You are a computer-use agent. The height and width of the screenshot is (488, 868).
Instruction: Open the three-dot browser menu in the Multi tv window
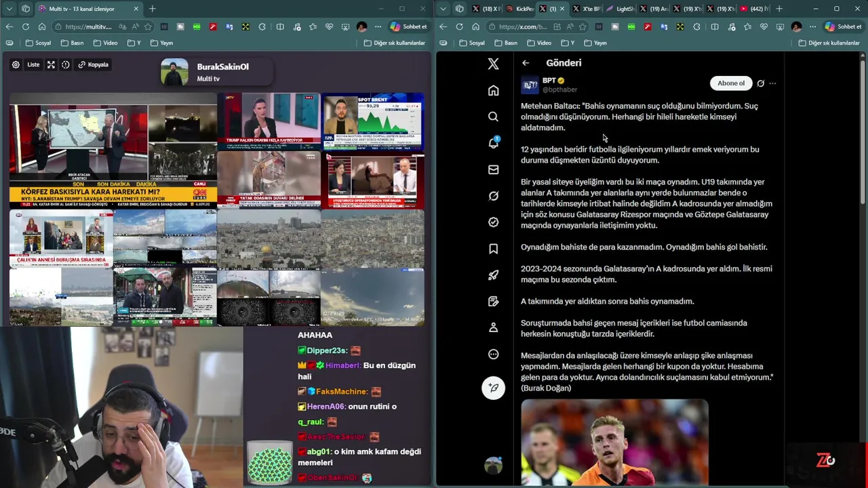(378, 26)
